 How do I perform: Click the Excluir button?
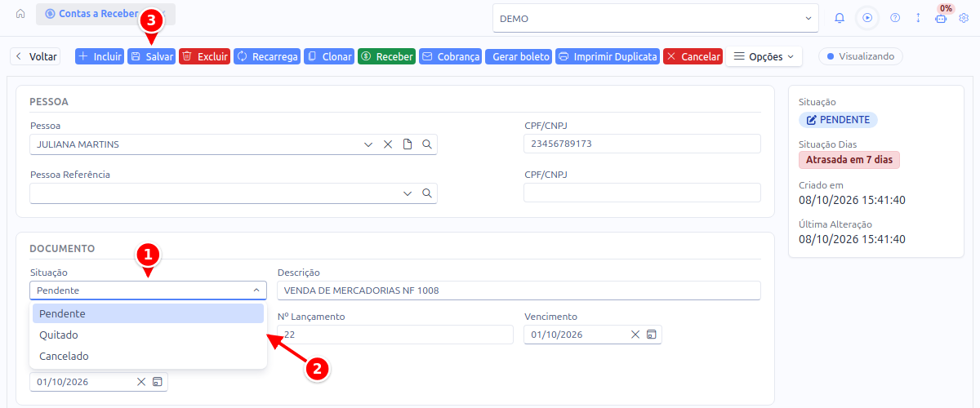tap(204, 57)
